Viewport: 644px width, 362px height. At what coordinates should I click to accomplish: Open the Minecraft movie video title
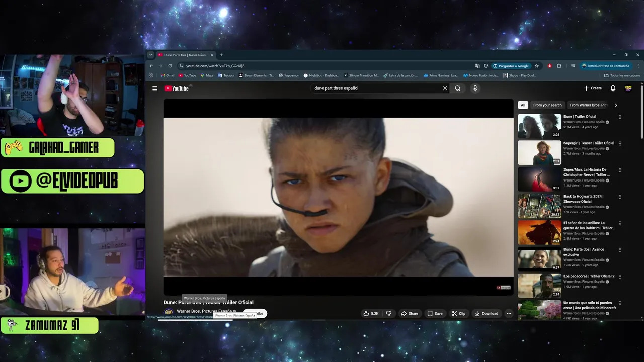tap(590, 305)
